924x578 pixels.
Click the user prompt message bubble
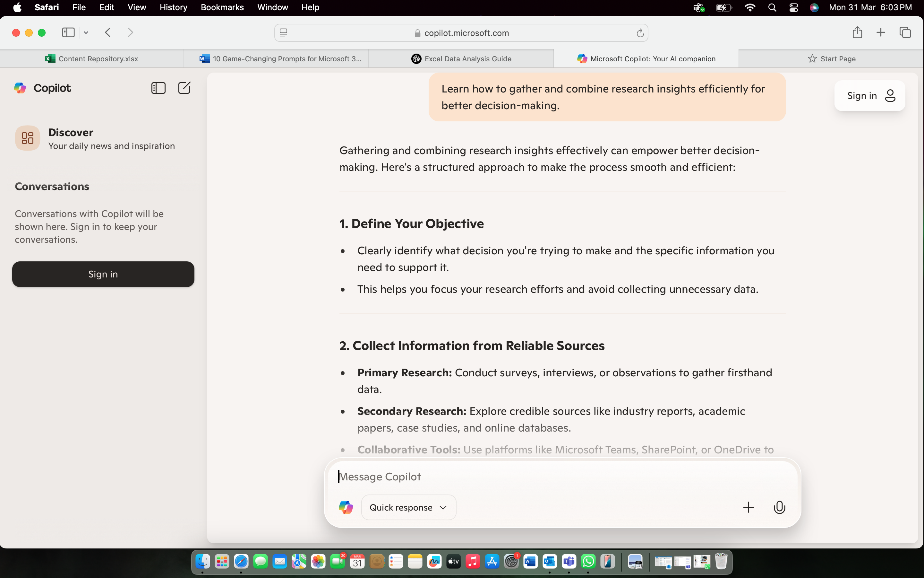pyautogui.click(x=607, y=97)
